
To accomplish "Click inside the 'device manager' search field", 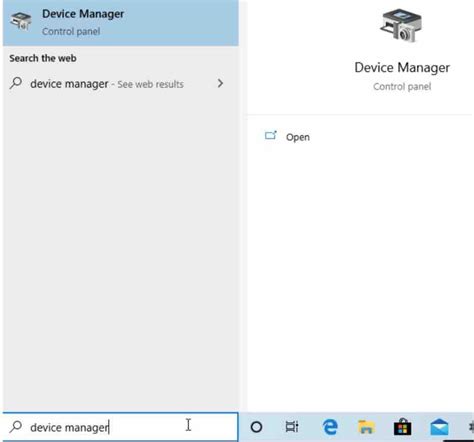I will [x=120, y=427].
